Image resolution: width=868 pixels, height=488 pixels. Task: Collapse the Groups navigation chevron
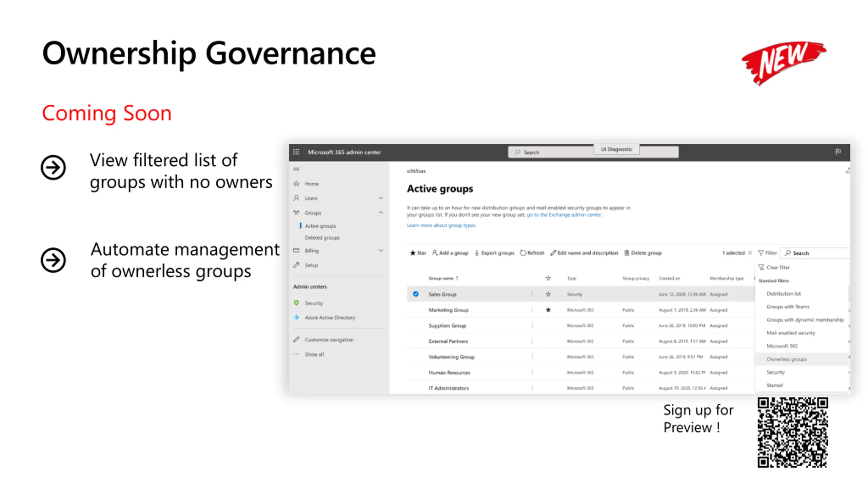pyautogui.click(x=381, y=212)
